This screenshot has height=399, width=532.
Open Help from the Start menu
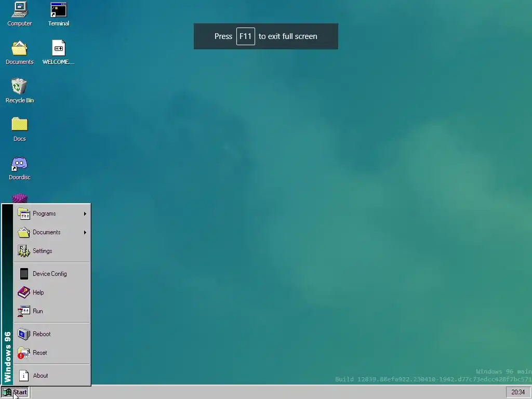[x=52, y=292]
